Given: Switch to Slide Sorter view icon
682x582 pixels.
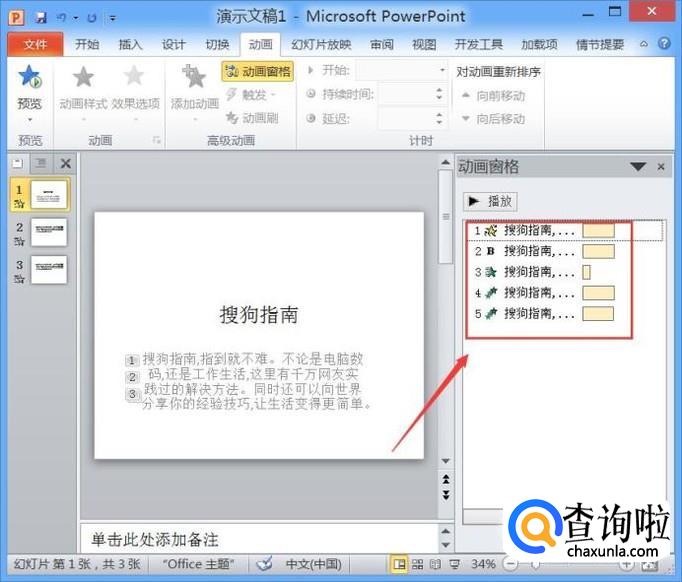Looking at the screenshot, I should (417, 565).
